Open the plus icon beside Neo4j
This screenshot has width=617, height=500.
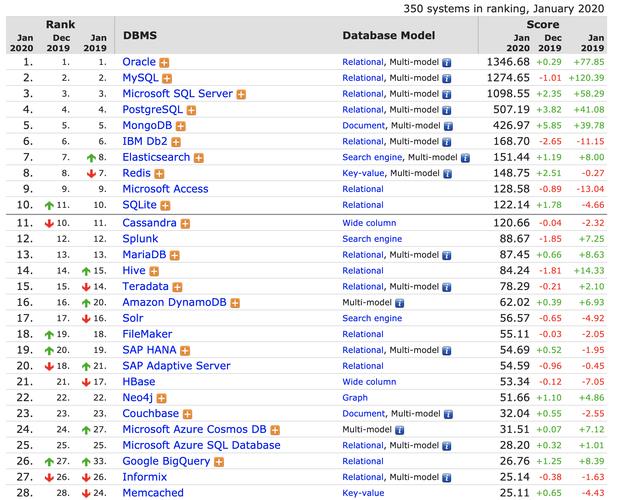pyautogui.click(x=161, y=398)
